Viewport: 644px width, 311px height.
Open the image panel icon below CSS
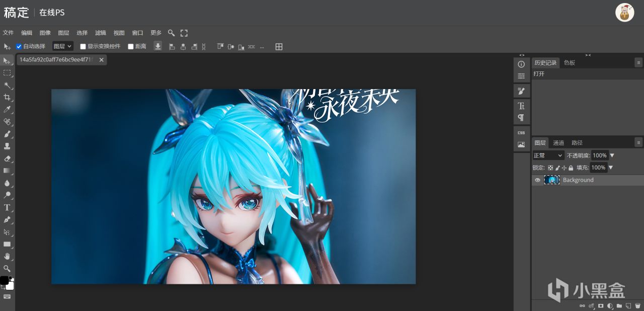(521, 144)
